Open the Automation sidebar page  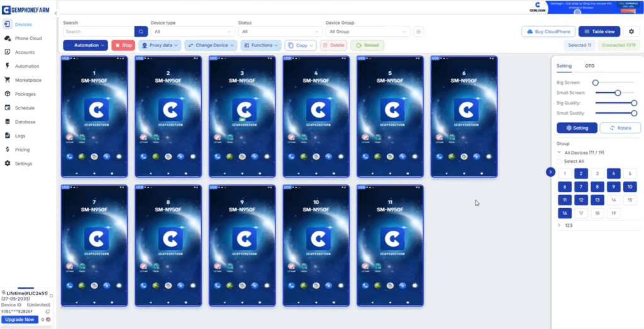(27, 66)
